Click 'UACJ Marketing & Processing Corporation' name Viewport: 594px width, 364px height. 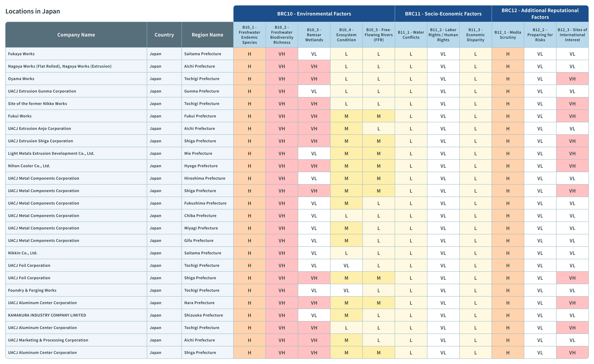click(48, 340)
